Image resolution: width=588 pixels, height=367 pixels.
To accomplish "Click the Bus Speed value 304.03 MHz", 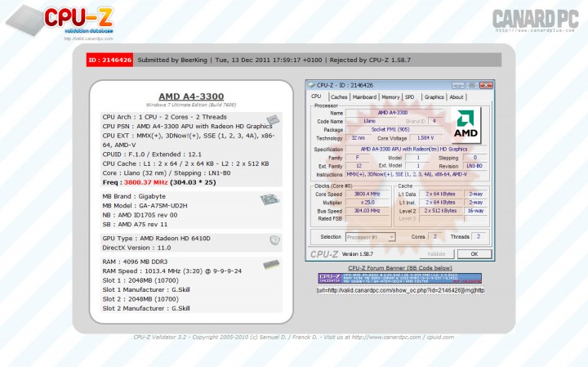I will (x=367, y=211).
